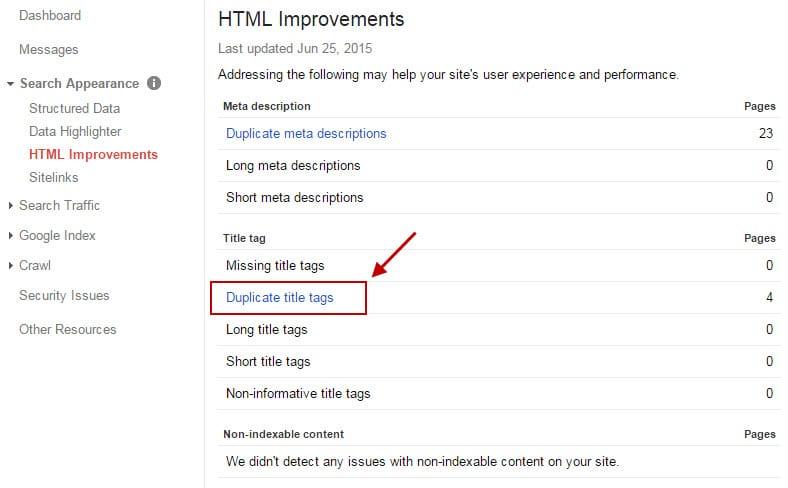The image size is (788, 488).
Task: Open Other Resources page
Action: [67, 330]
